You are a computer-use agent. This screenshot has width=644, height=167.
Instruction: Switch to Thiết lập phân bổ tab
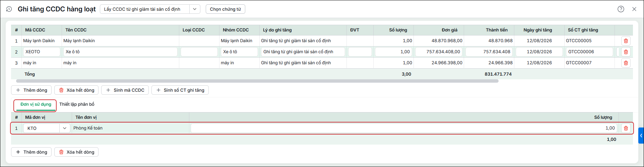(77, 104)
